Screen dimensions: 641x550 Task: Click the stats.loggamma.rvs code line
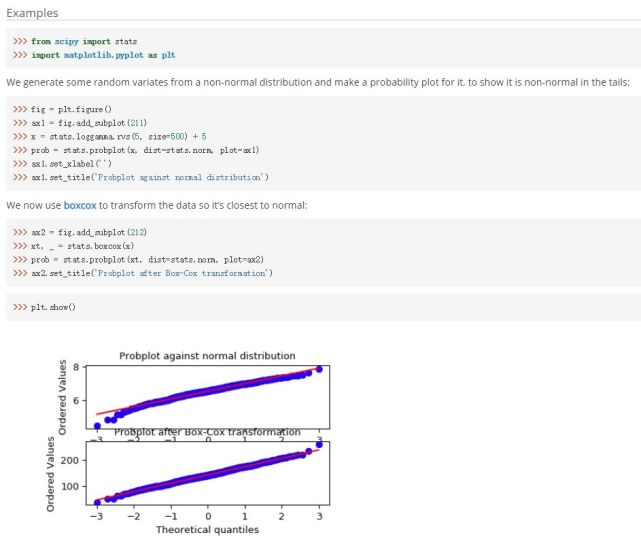[110, 136]
